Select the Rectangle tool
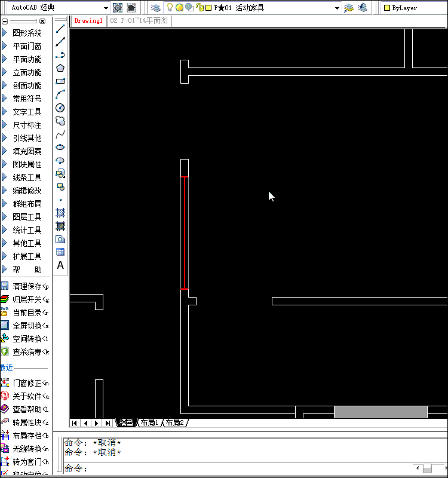This screenshot has width=448, height=478. pos(60,81)
